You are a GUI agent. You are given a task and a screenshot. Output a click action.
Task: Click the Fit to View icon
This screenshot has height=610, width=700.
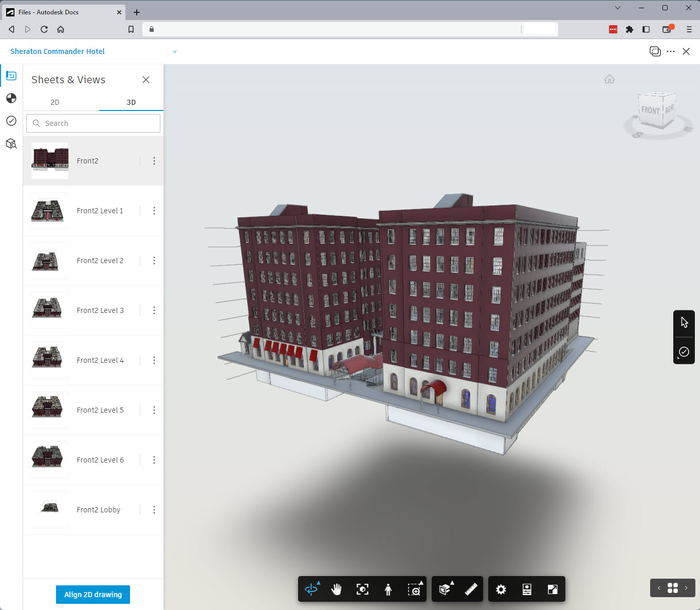coord(362,589)
